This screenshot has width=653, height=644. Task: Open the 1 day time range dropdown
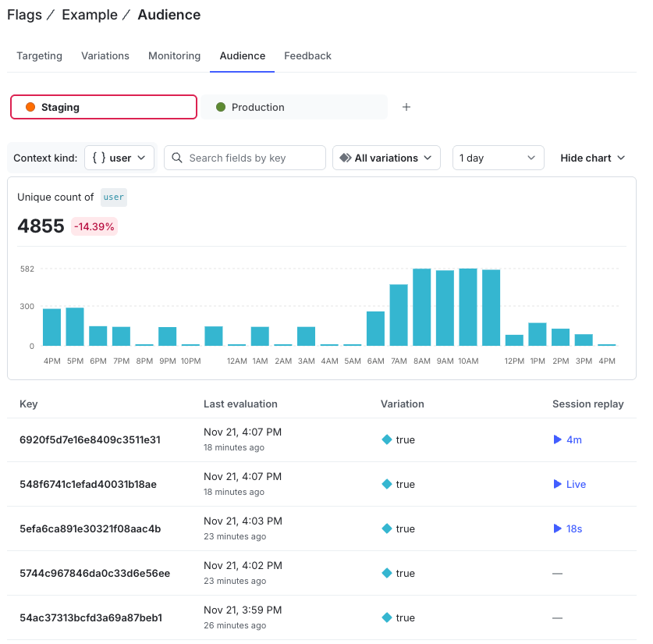pos(498,158)
